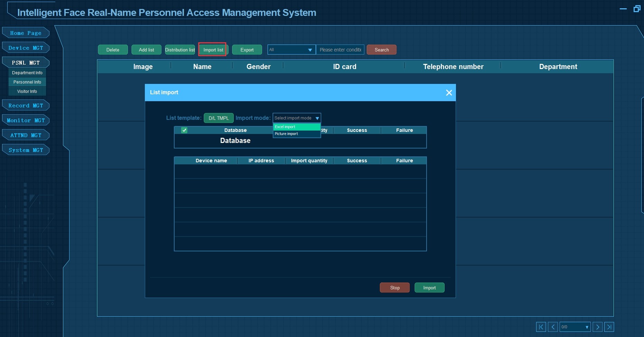
Task: Open Department Info submenu item
Action: point(27,73)
